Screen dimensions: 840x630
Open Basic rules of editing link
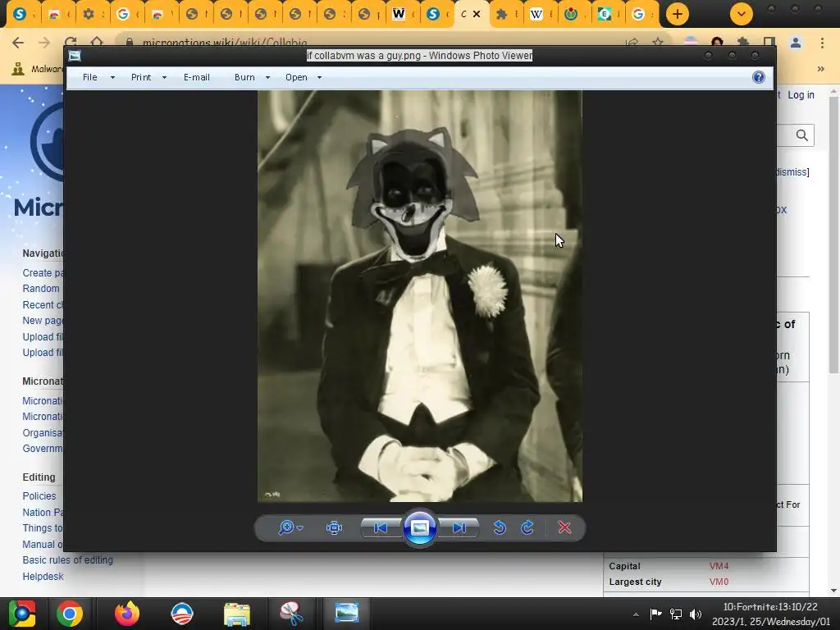(x=67, y=559)
